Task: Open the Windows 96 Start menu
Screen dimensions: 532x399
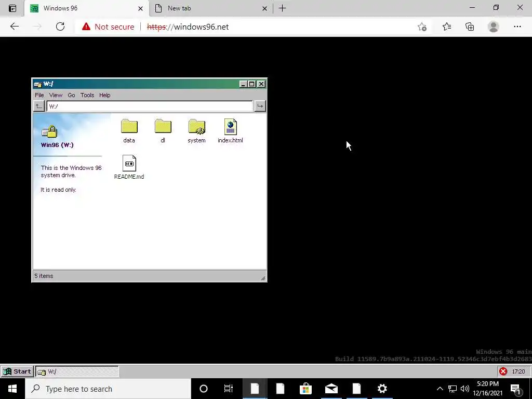Action: coord(17,371)
